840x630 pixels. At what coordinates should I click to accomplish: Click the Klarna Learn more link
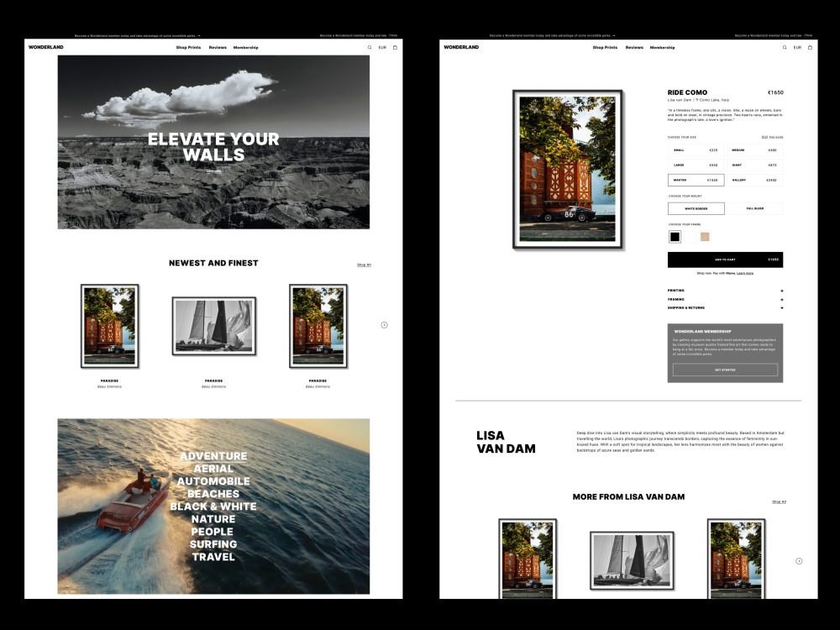[x=744, y=273]
